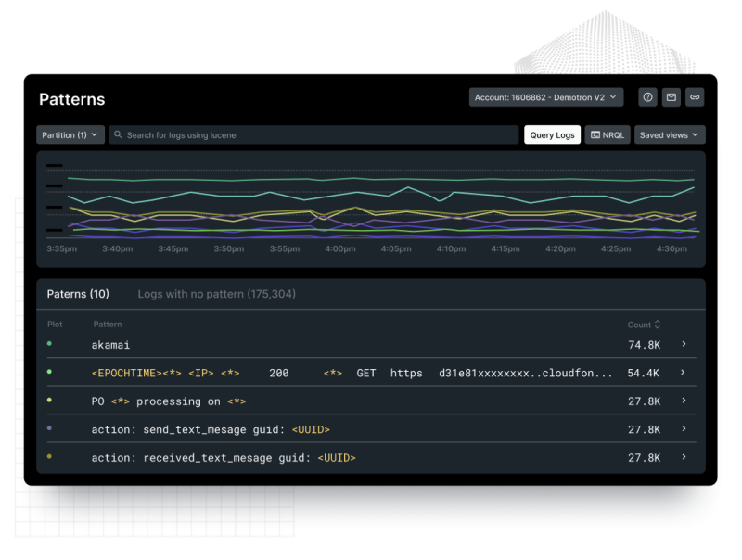This screenshot has height=560, width=742.
Task: Click the email feedback envelope icon
Action: coord(671,97)
